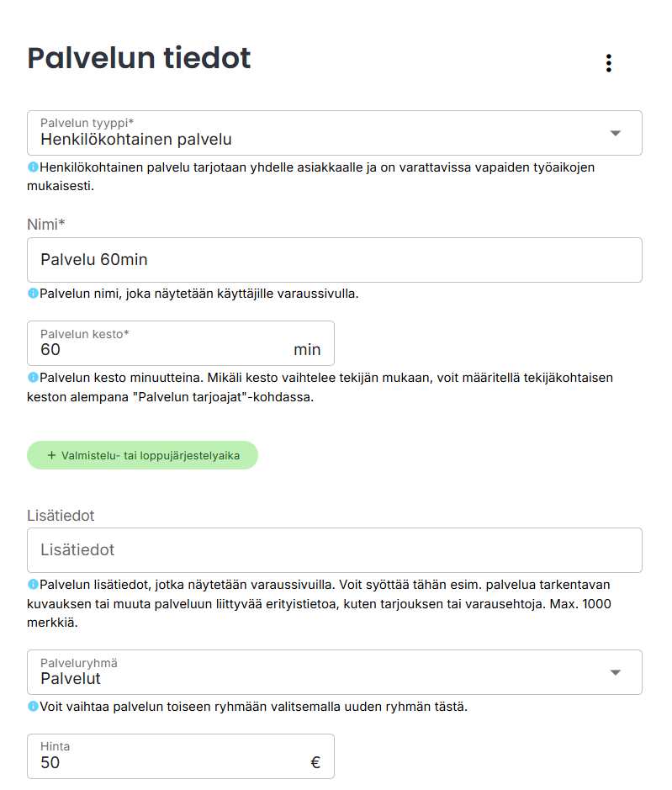Click info icon below the Nimi field

click(x=33, y=294)
